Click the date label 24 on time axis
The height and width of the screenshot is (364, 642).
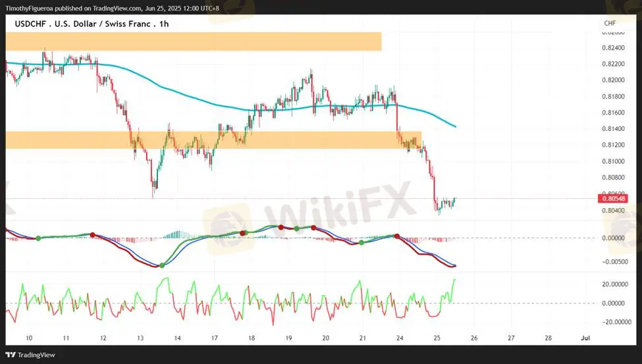pyautogui.click(x=400, y=338)
